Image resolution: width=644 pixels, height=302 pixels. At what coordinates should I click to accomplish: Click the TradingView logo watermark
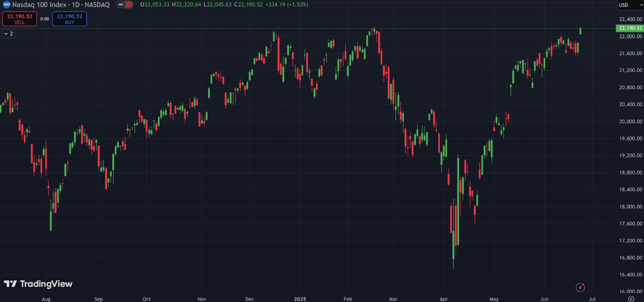(x=38, y=284)
